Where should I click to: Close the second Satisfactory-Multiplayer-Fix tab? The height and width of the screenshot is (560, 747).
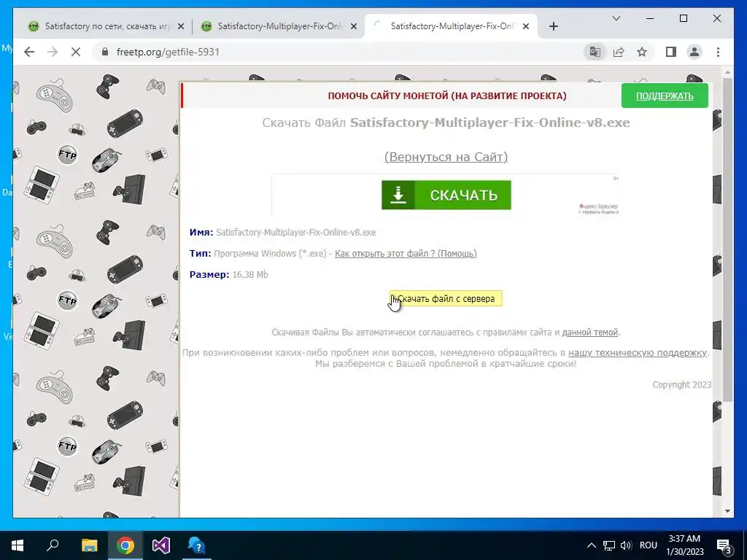tap(354, 26)
